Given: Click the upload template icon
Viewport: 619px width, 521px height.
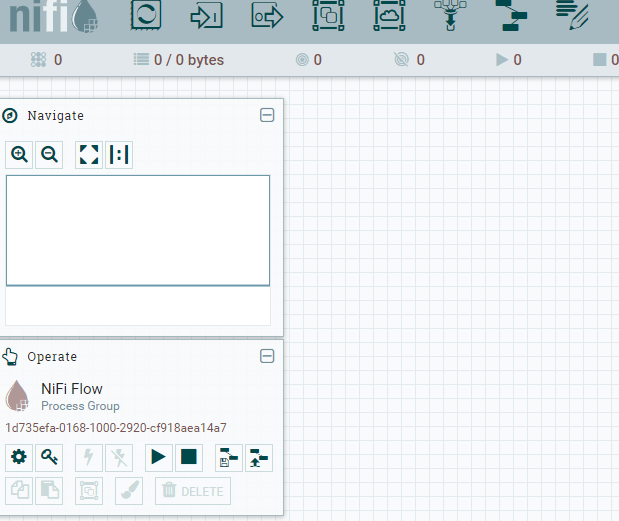Looking at the screenshot, I should tap(259, 458).
